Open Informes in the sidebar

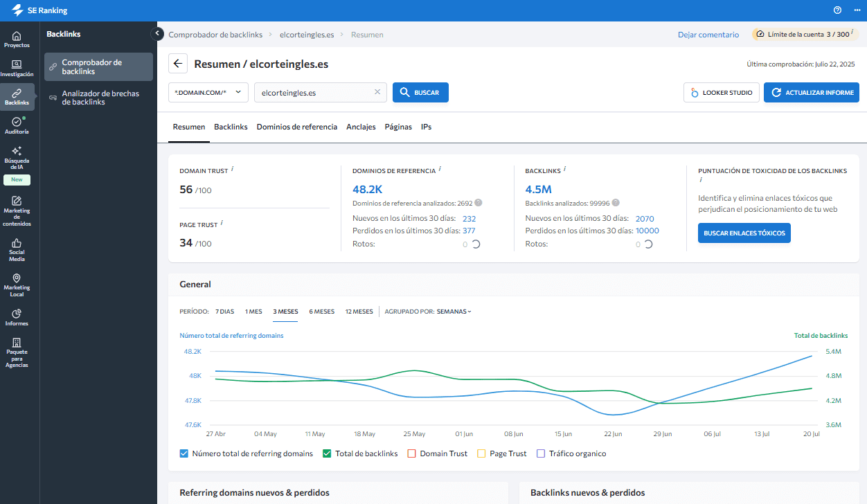17,317
